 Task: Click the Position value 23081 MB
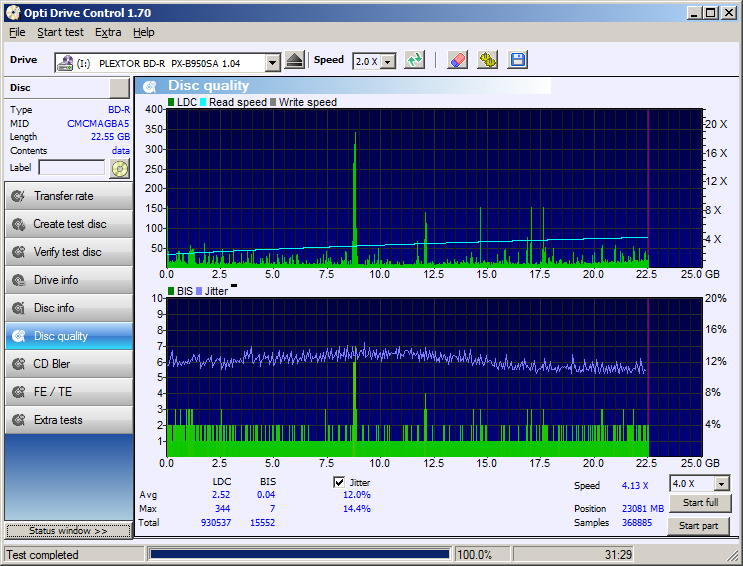(x=643, y=509)
